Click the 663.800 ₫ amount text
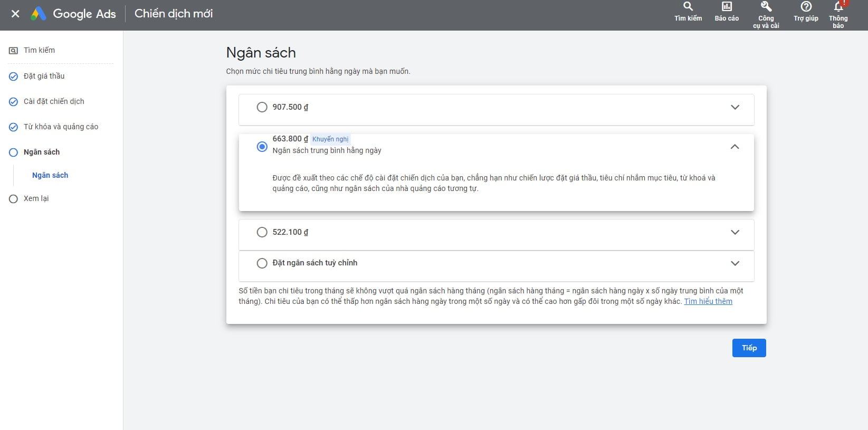 (290, 139)
